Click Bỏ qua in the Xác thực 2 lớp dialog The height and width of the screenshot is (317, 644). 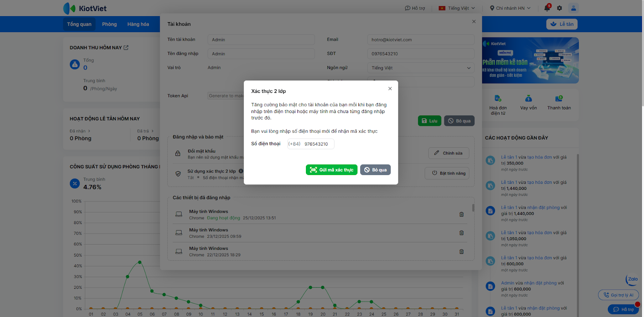[376, 170]
